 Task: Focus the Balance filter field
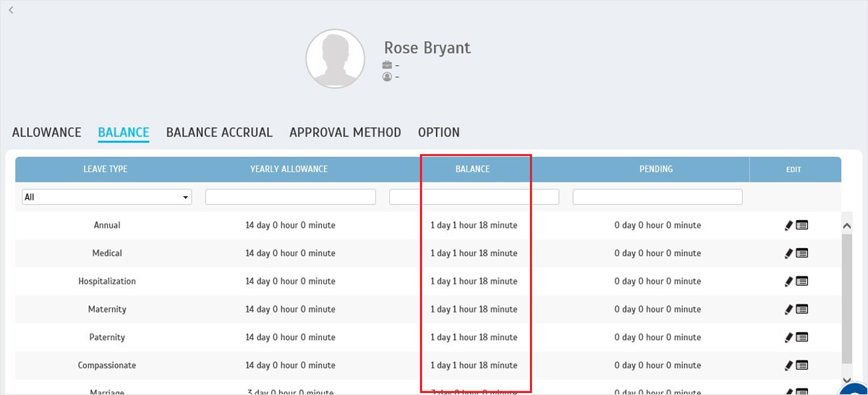coord(475,197)
